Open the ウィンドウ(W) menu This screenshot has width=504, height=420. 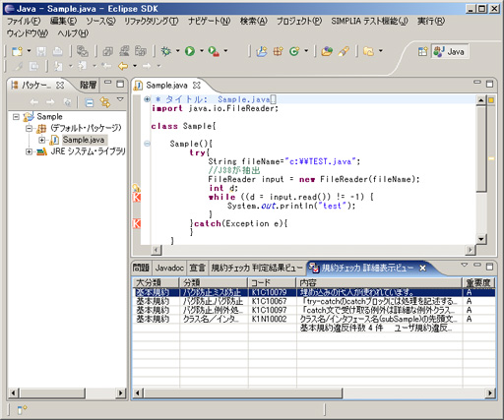28,33
